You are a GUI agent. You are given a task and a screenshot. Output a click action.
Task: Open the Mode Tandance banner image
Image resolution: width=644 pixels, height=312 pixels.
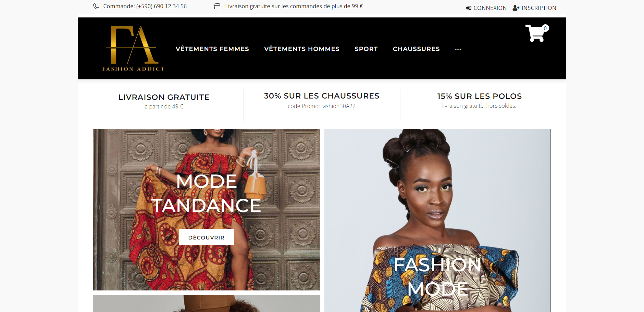pos(207,210)
